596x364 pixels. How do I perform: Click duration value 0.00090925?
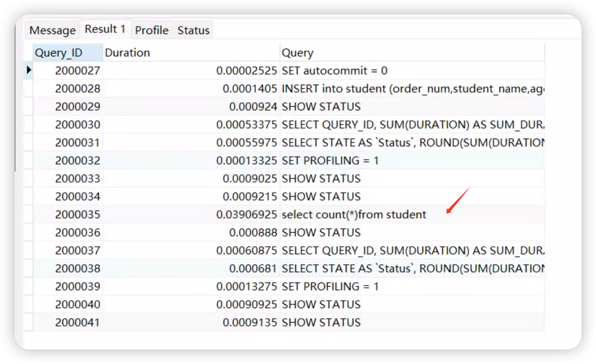pos(246,304)
